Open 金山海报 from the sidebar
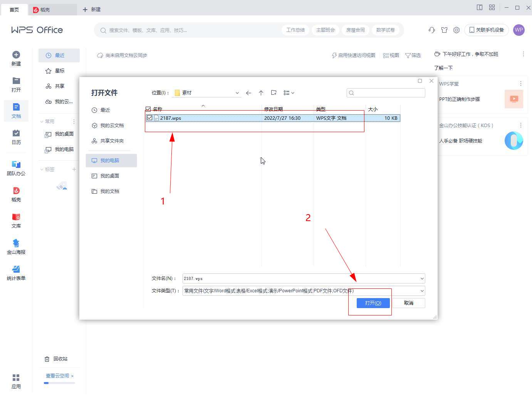532x399 pixels. pyautogui.click(x=16, y=246)
